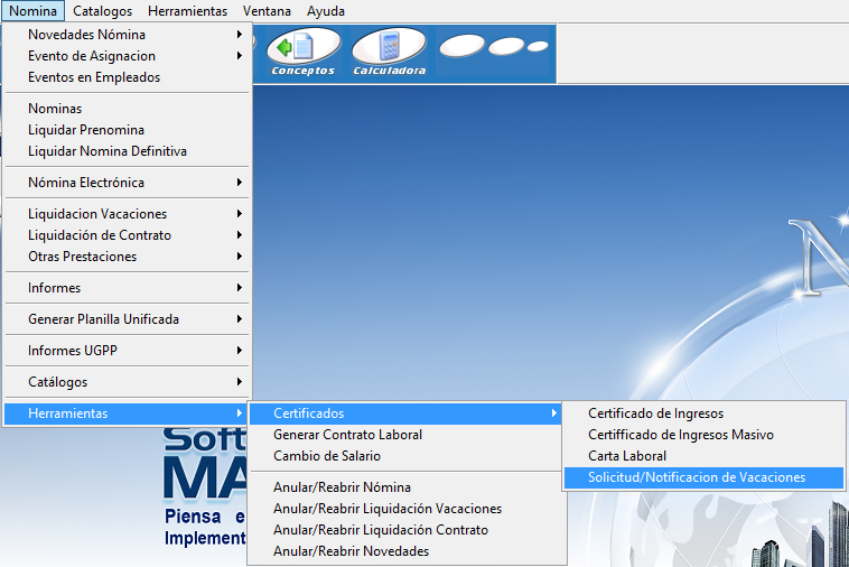Choose Generar Contrato Laboral

406,434
